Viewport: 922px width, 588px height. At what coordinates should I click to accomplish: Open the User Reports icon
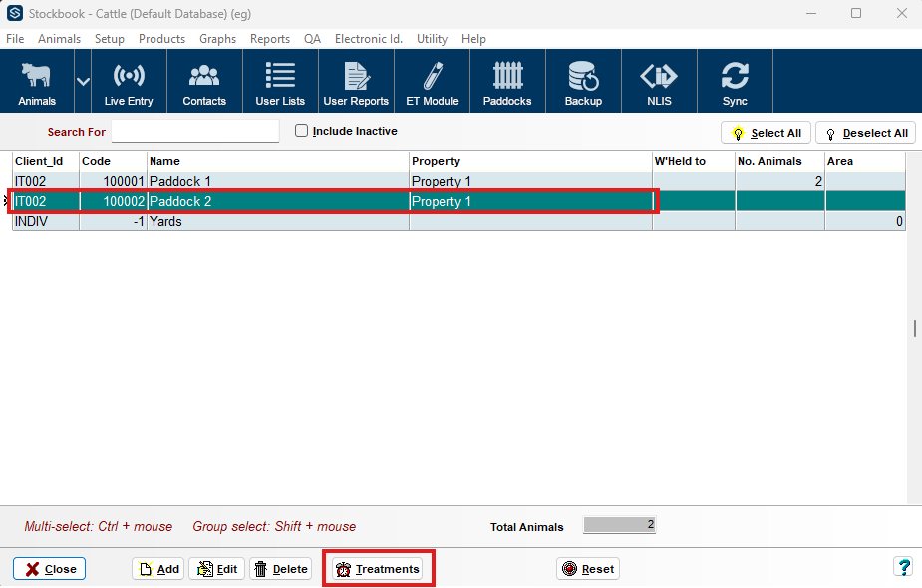[x=356, y=82]
